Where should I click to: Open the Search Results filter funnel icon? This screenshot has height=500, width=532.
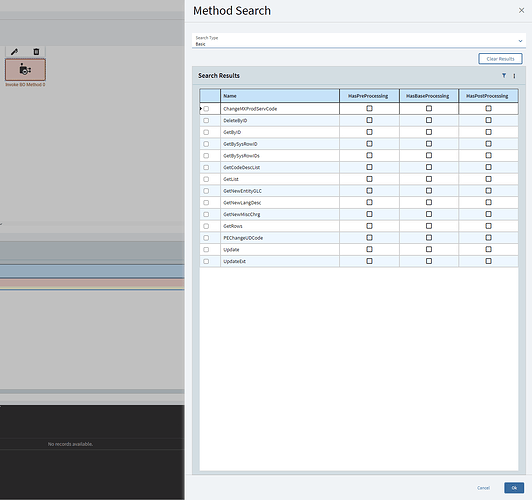tap(504, 76)
